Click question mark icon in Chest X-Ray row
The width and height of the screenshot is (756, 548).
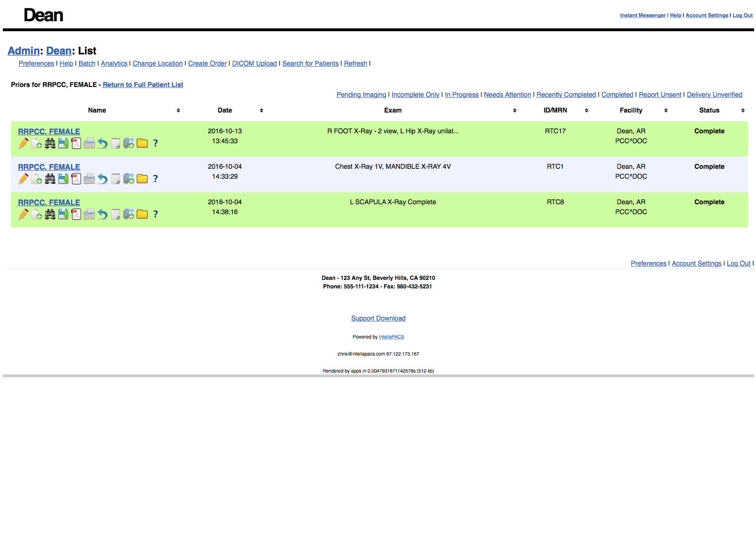click(x=155, y=179)
